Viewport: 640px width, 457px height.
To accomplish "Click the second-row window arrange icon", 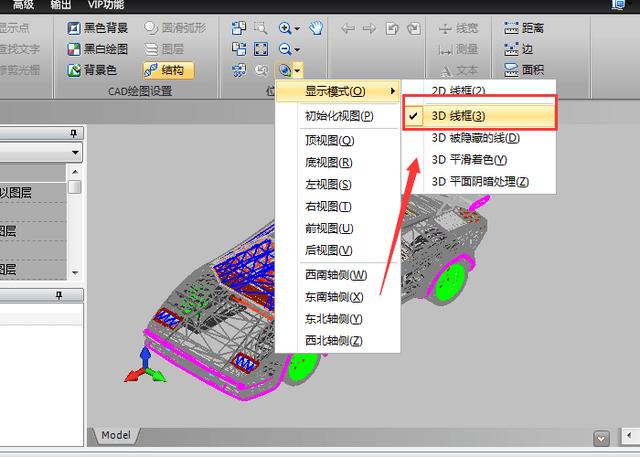I will point(239,49).
